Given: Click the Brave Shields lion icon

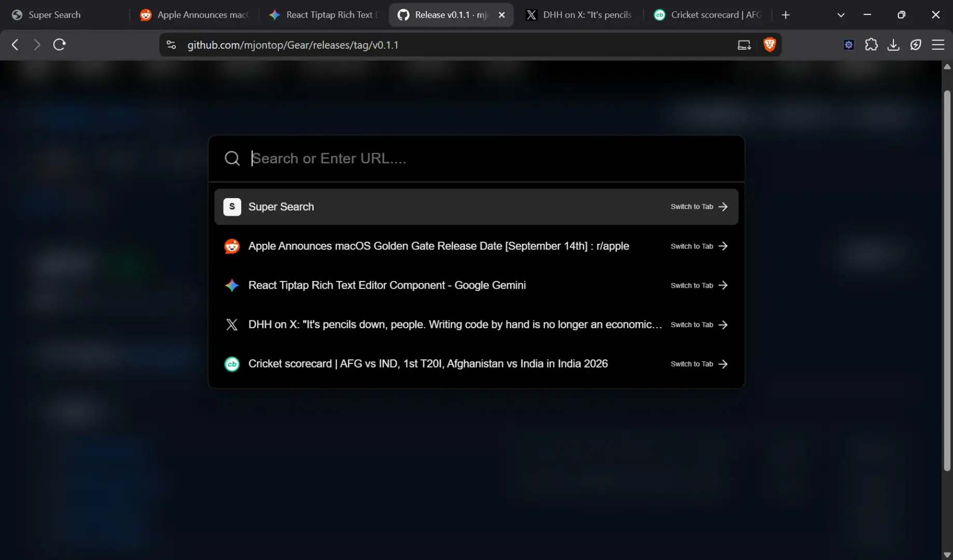Looking at the screenshot, I should [x=769, y=45].
